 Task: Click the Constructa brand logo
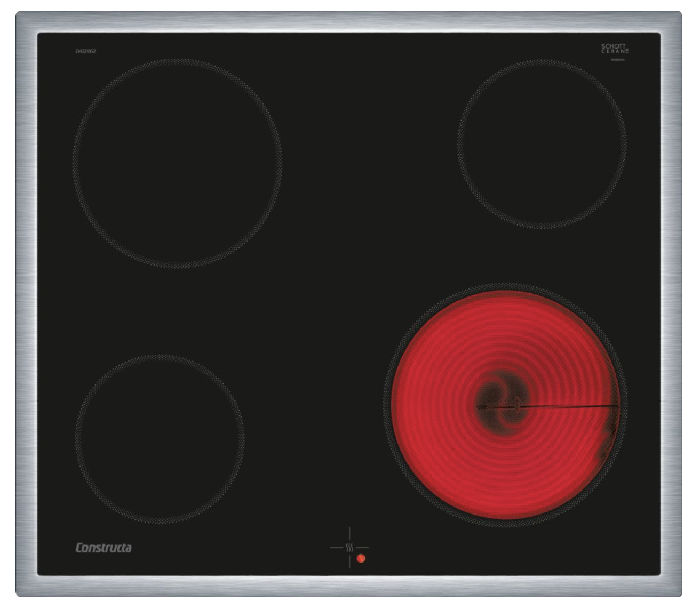(104, 548)
